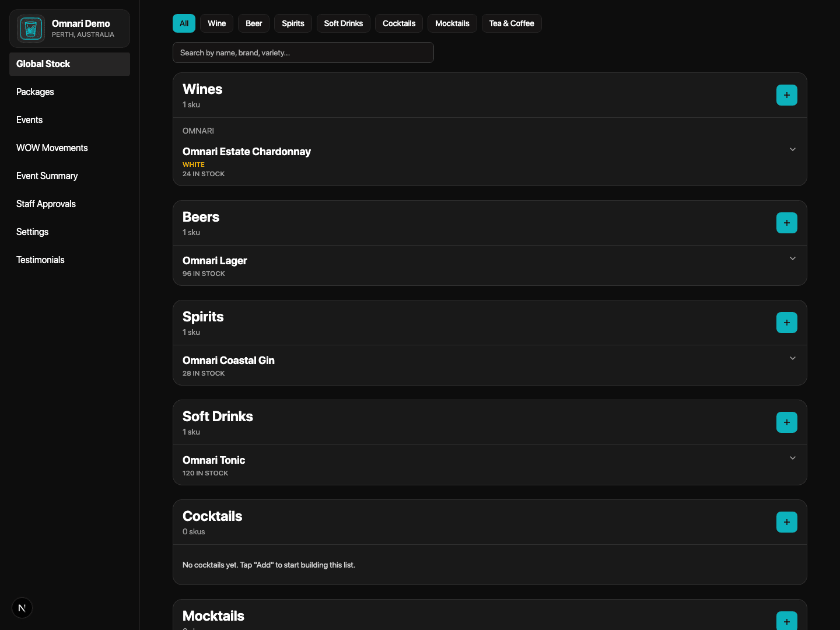Add a new wine with plus icon
The image size is (840, 630).
(786, 95)
